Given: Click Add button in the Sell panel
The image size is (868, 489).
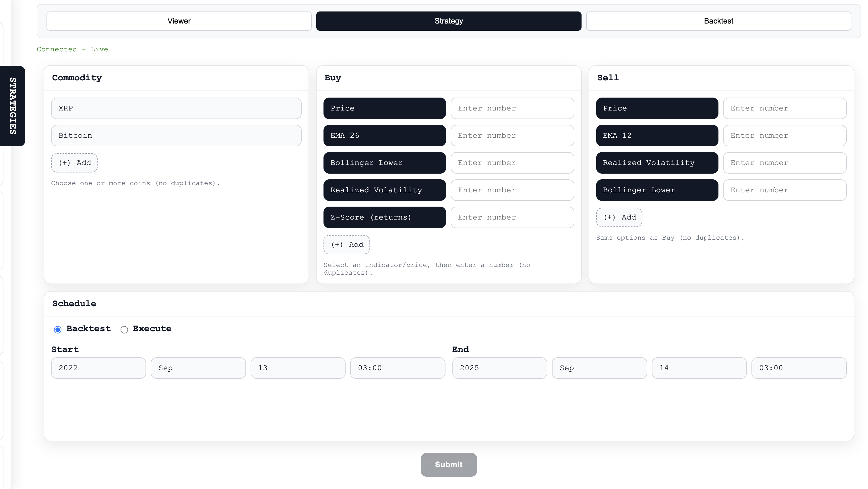Looking at the screenshot, I should coord(619,218).
